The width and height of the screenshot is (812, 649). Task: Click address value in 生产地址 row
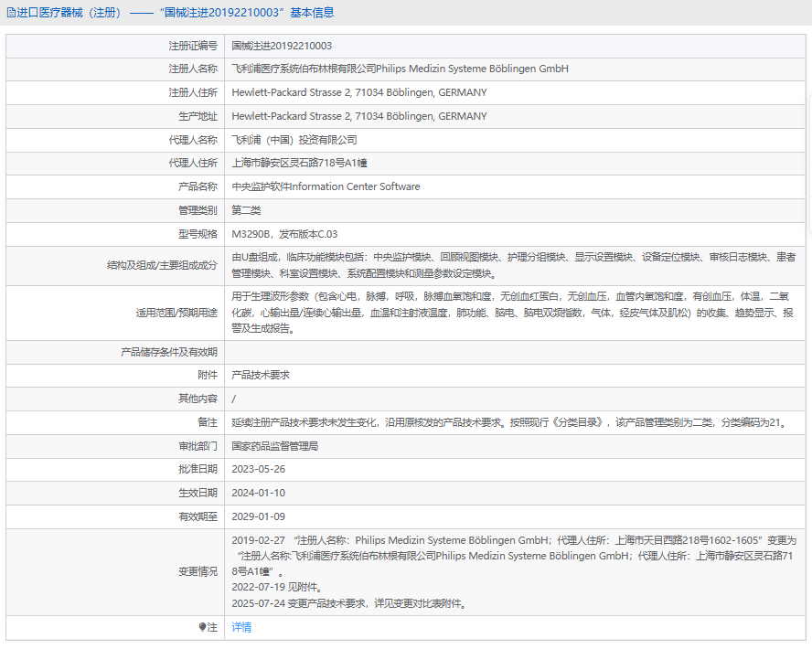pos(358,116)
